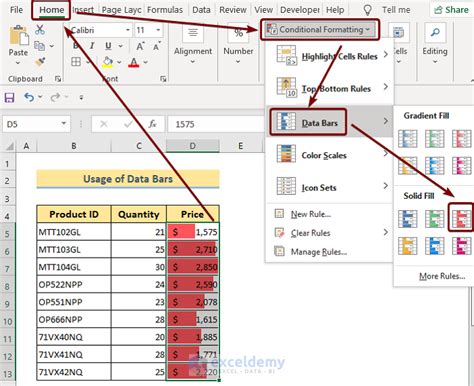Select column D header

[193, 146]
